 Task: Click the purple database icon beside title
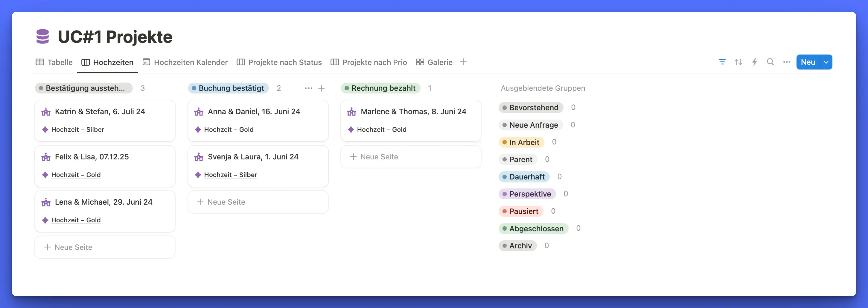point(43,37)
